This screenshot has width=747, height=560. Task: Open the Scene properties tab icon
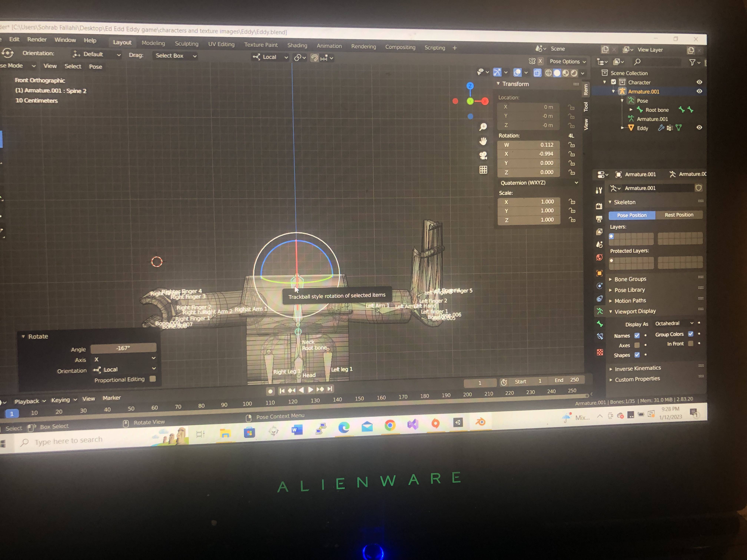click(x=599, y=245)
